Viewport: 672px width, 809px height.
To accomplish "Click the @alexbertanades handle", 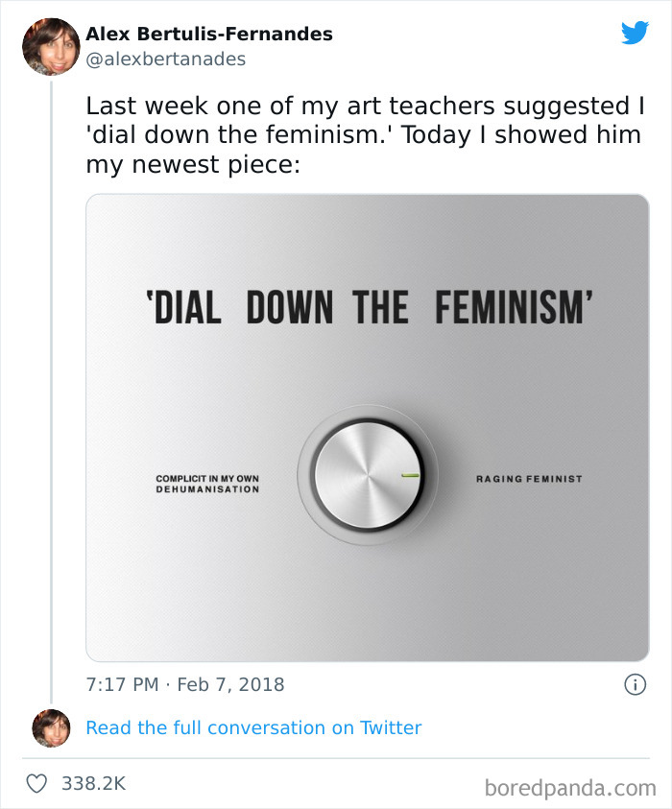I will tap(165, 59).
